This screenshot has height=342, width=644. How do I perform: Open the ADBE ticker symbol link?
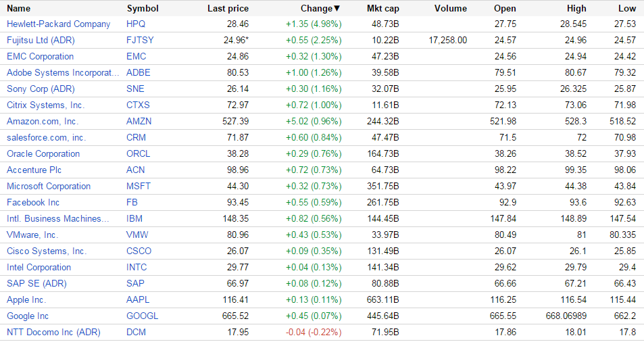tap(137, 73)
